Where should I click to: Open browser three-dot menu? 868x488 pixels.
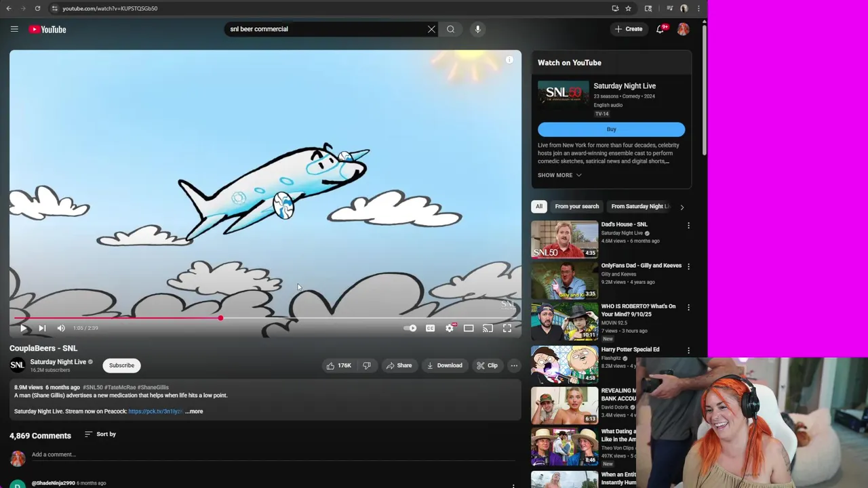pos(698,8)
